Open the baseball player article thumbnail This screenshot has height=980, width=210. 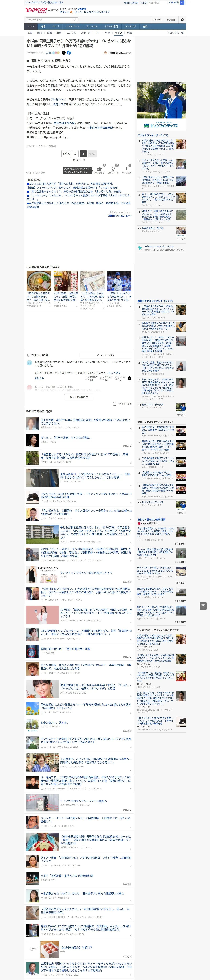(119, 281)
